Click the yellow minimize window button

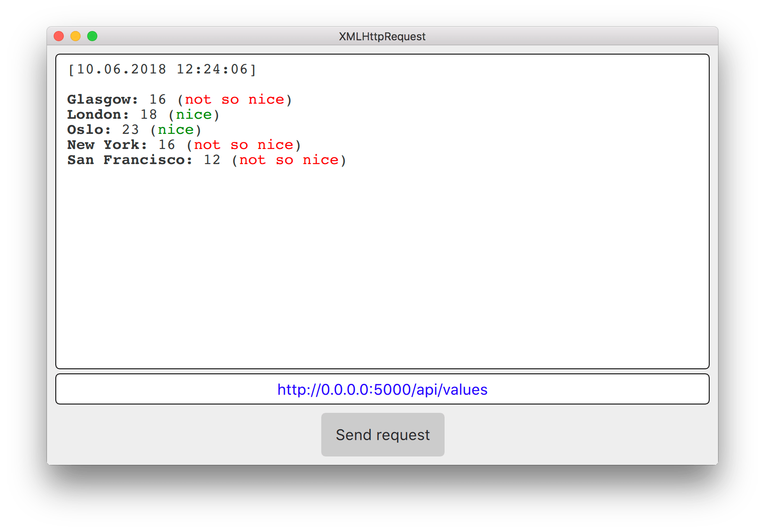tap(75, 36)
